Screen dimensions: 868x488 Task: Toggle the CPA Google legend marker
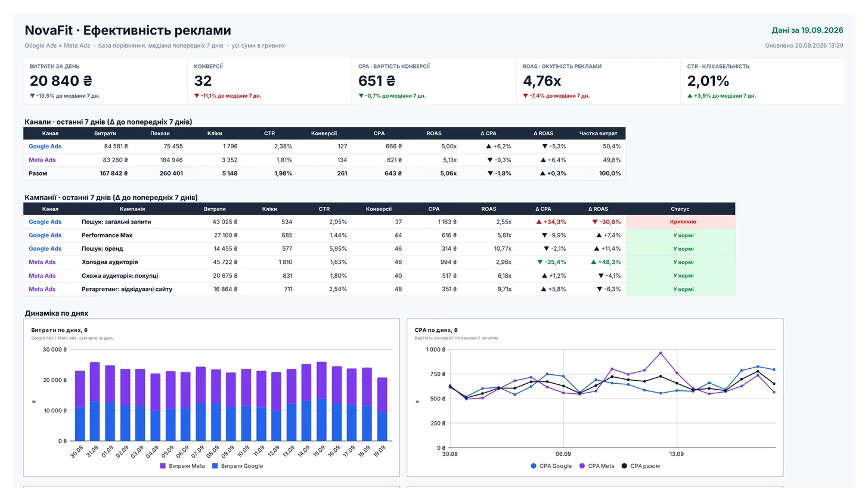click(534, 466)
